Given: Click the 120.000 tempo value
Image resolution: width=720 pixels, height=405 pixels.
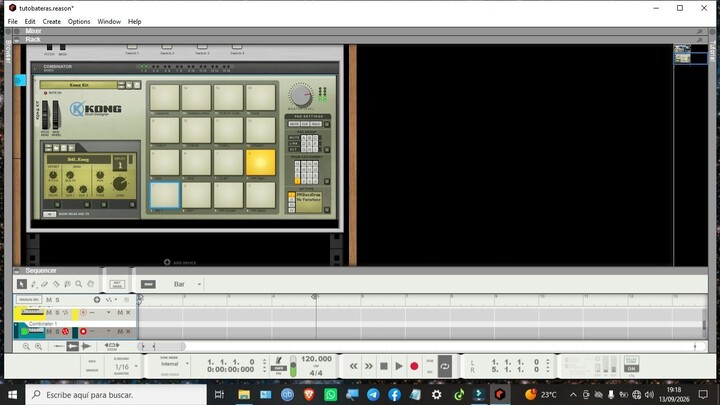Looking at the screenshot, I should (x=316, y=359).
